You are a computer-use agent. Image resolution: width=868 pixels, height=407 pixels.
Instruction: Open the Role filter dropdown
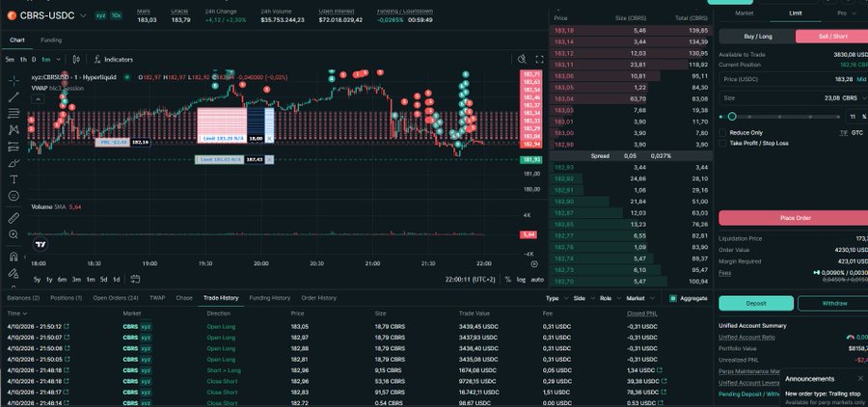coord(610,298)
